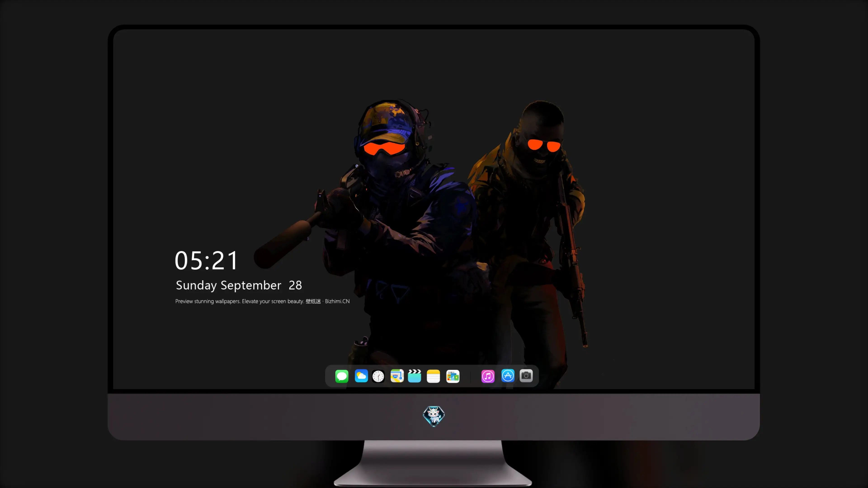The height and width of the screenshot is (488, 868).
Task: Click the dragon mascot logo badge
Action: click(x=434, y=416)
